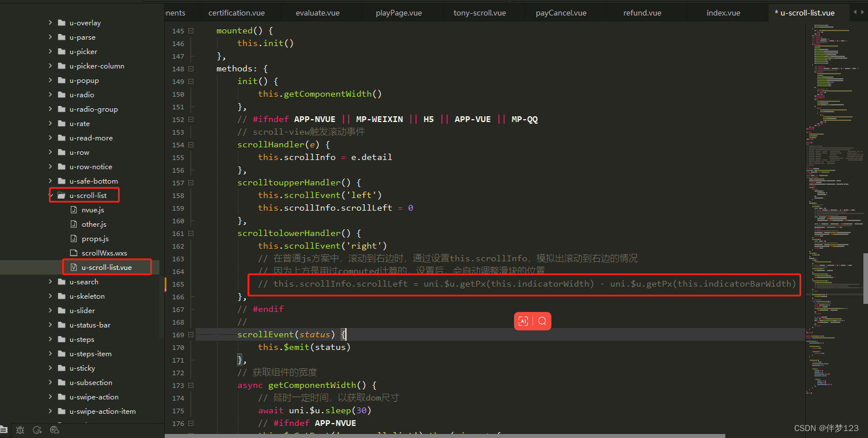Image resolution: width=868 pixels, height=438 pixels.
Task: Click the u-search folder icon
Action: pos(62,281)
